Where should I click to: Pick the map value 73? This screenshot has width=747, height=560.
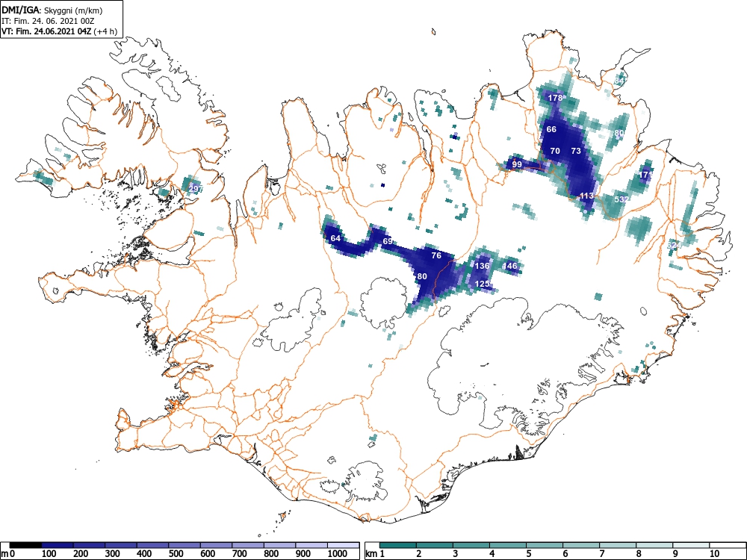point(576,151)
